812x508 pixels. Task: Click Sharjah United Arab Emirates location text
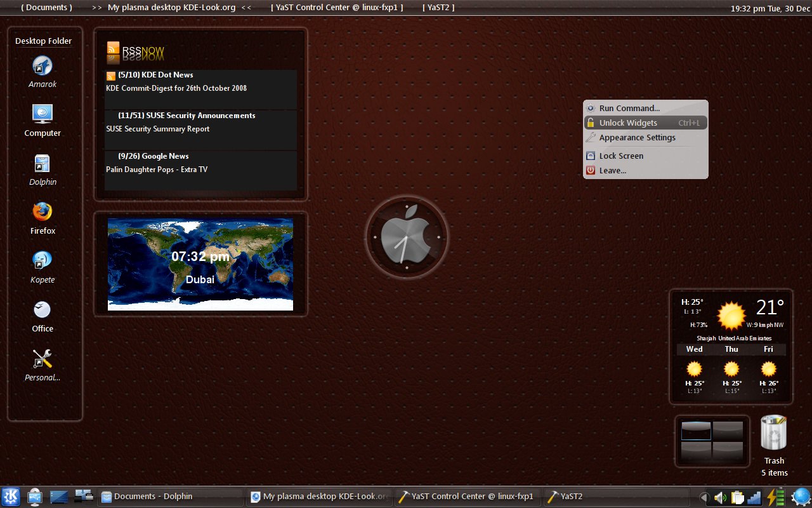[734, 338]
